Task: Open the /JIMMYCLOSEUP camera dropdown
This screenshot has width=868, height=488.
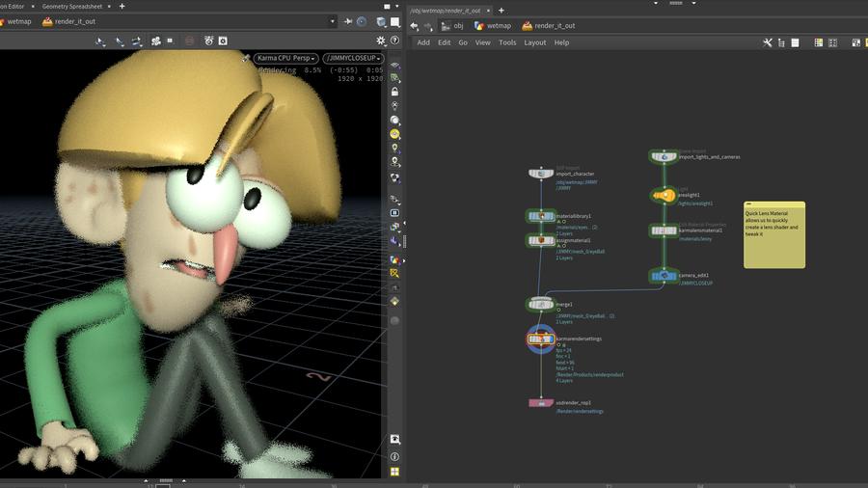Action: click(x=352, y=59)
